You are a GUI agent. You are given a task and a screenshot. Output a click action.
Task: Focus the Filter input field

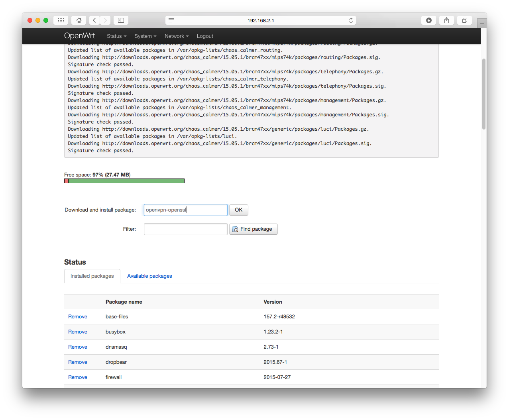pos(186,229)
